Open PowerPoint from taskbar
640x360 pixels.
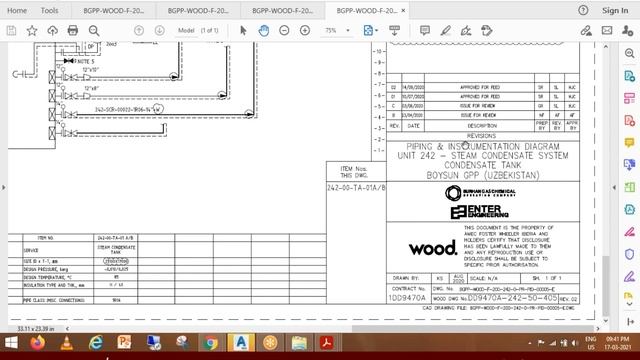[x=124, y=343]
